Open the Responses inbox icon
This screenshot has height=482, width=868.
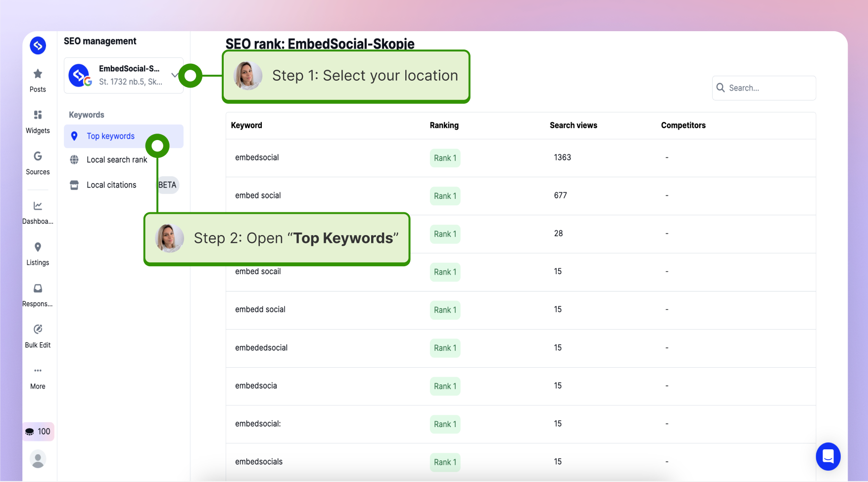[38, 288]
